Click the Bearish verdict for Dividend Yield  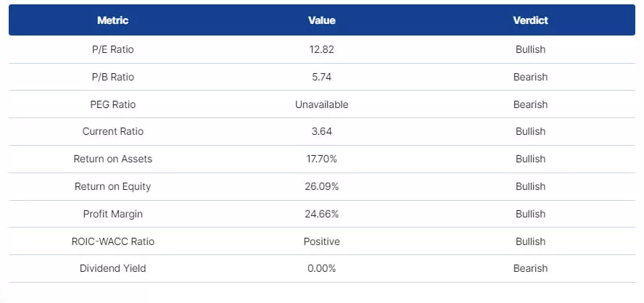click(530, 268)
